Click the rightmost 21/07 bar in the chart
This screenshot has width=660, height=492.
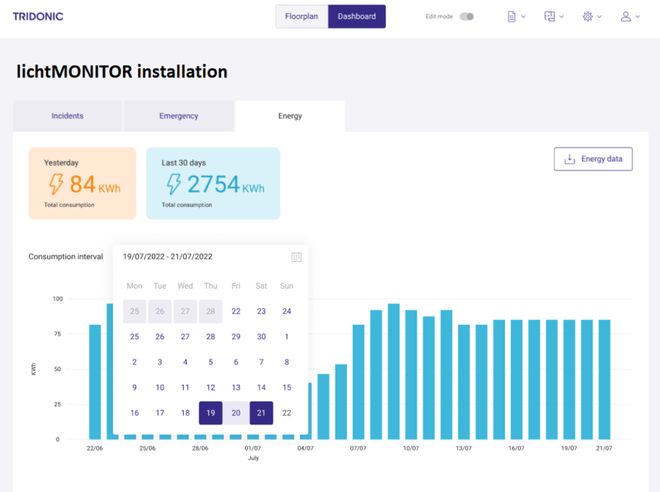(x=604, y=379)
